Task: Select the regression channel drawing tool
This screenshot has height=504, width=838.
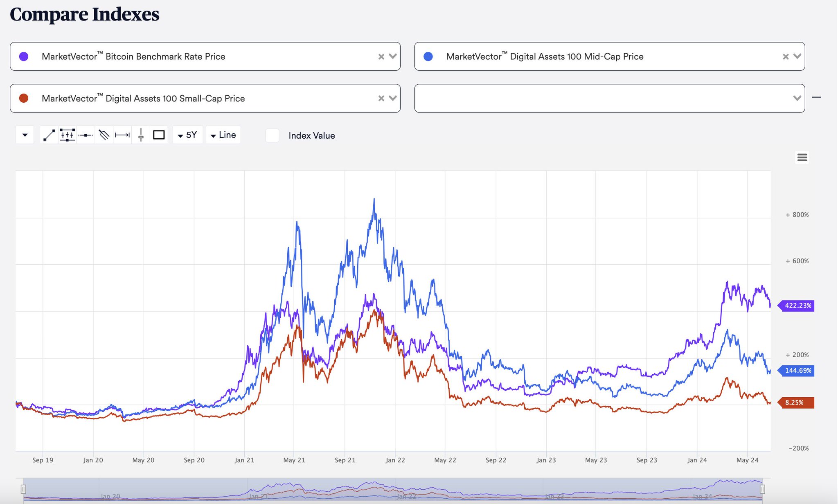Action: click(67, 135)
